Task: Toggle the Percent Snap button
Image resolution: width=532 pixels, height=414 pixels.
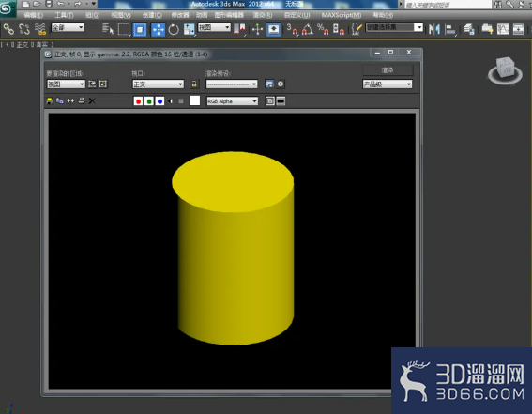Action: [x=323, y=29]
